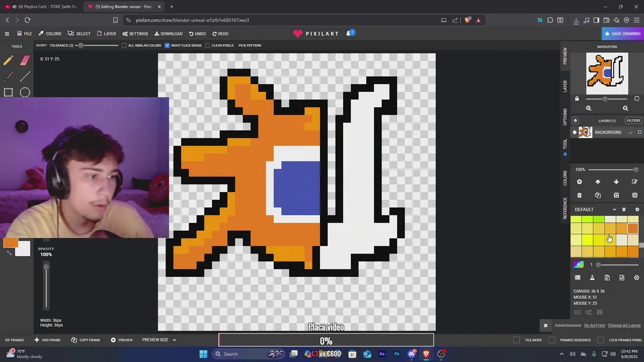The height and width of the screenshot is (362, 644).
Task: Switch to the Reference side tab
Action: [x=565, y=208]
